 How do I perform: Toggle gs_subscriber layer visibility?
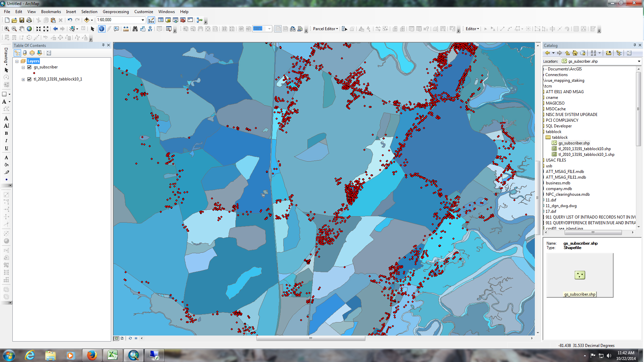coord(29,67)
